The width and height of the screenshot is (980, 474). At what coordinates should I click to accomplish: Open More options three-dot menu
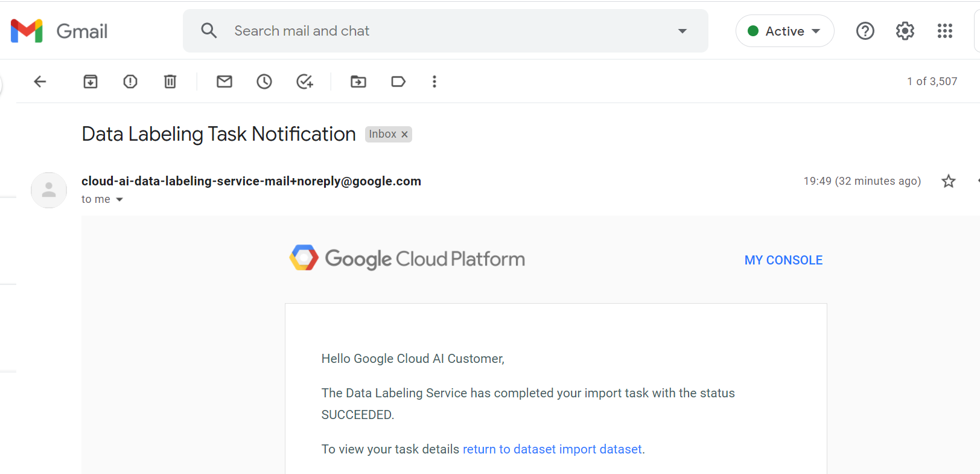[434, 82]
